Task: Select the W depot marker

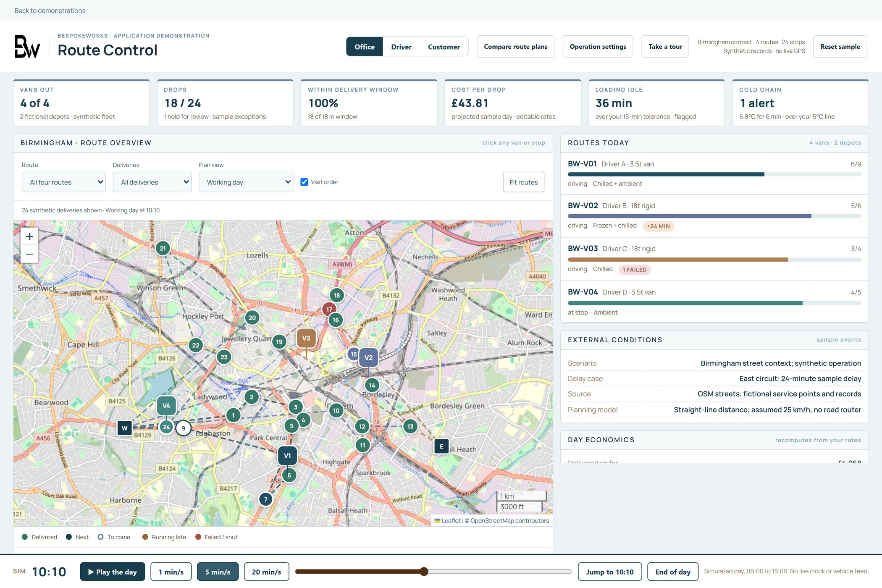Action: (x=125, y=428)
